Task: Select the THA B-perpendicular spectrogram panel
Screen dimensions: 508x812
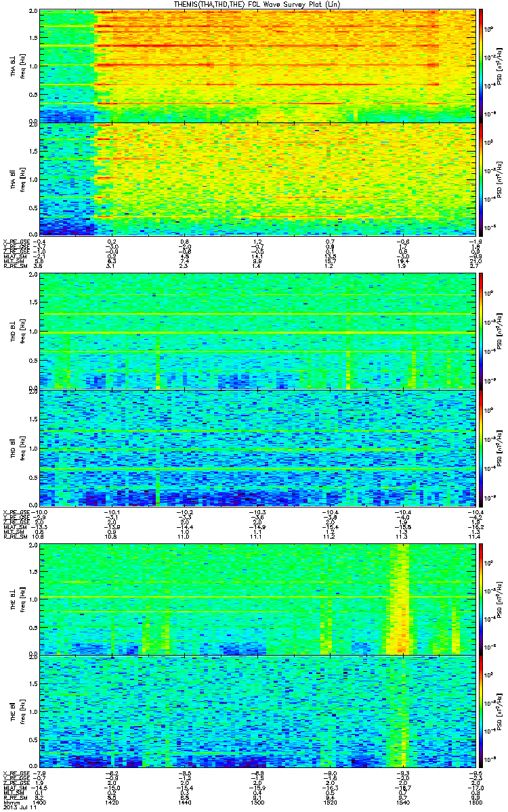Action: tap(256, 66)
